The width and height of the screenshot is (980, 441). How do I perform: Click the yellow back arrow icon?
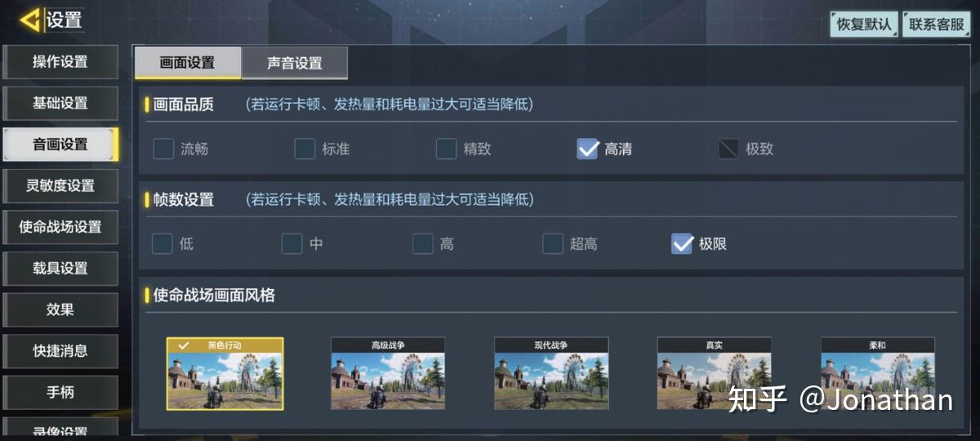30,20
